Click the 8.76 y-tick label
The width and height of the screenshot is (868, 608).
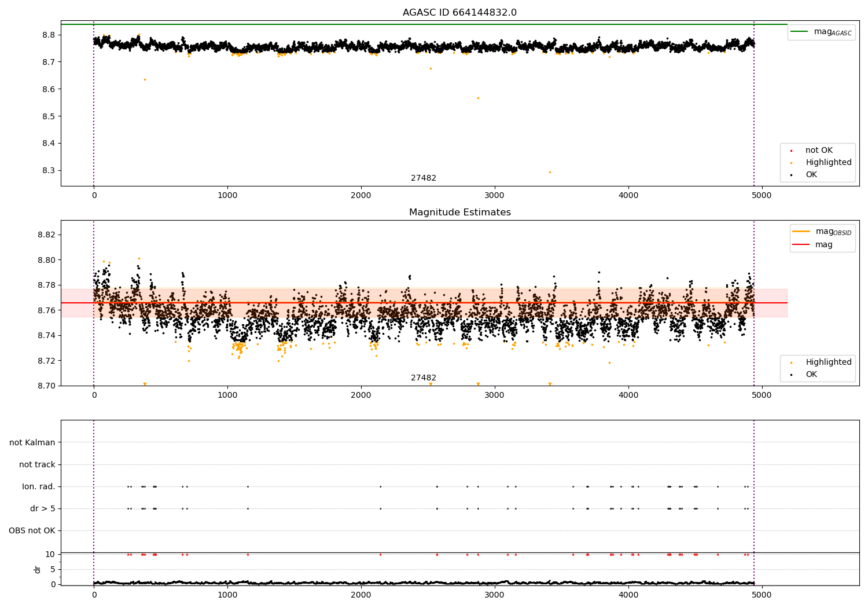click(46, 310)
